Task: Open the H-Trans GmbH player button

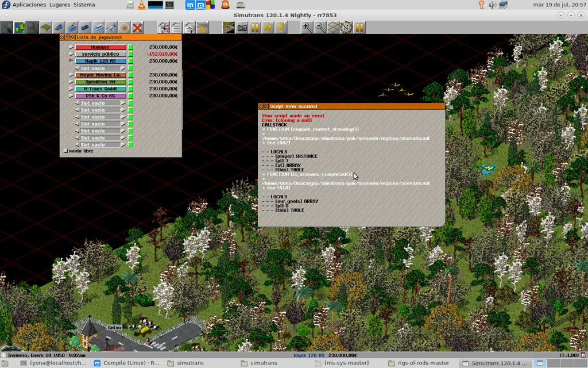Action: [100, 89]
